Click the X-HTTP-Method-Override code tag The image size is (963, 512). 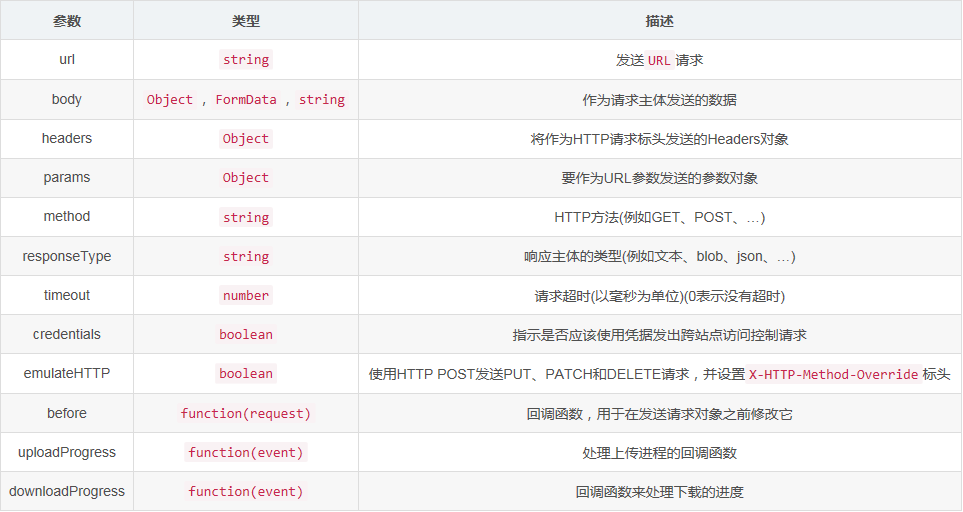point(834,375)
